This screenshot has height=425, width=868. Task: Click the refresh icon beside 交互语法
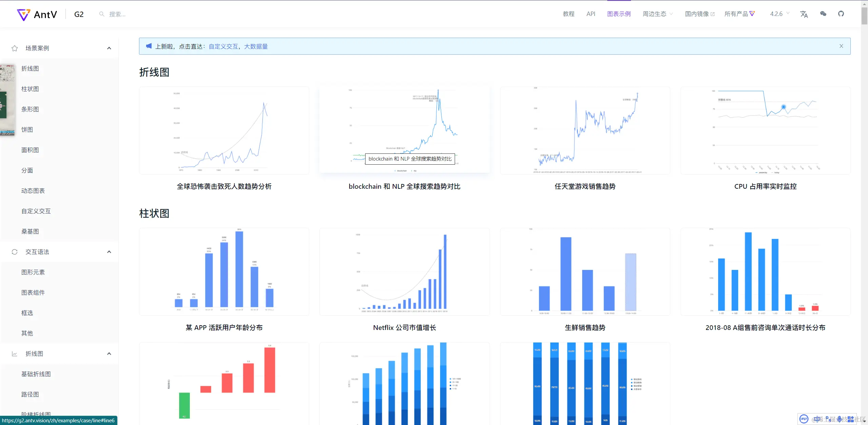point(15,252)
